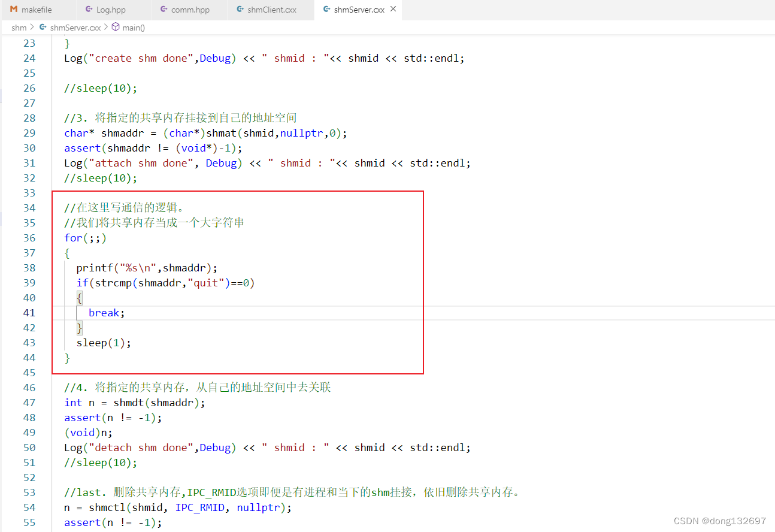Click the main() cube symbol icon

click(x=116, y=27)
